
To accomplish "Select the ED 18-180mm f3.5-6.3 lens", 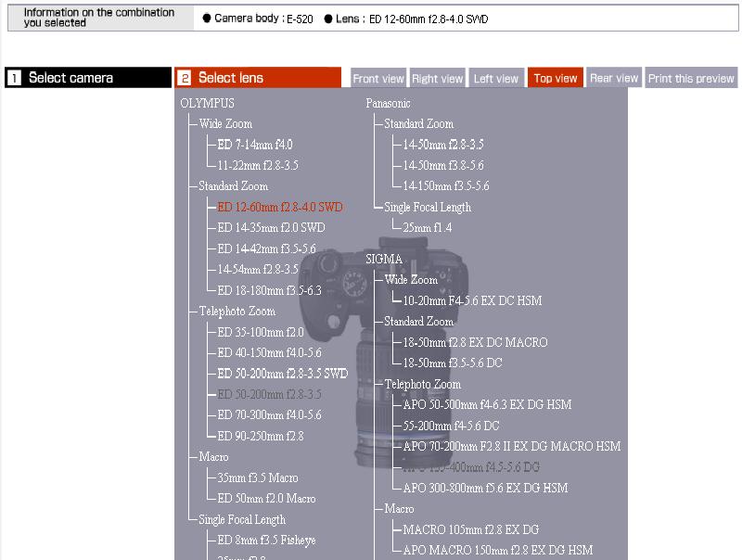I will coord(269,290).
